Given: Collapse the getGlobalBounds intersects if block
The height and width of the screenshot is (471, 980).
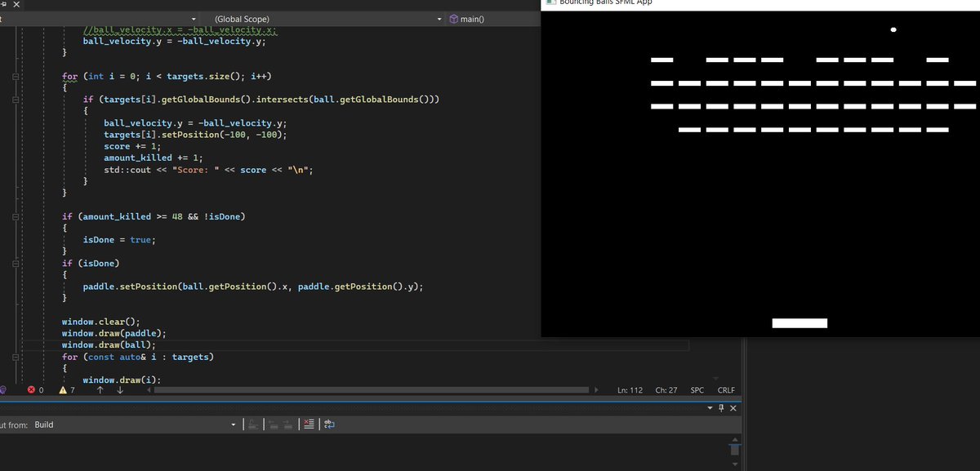Looking at the screenshot, I should (16, 99).
